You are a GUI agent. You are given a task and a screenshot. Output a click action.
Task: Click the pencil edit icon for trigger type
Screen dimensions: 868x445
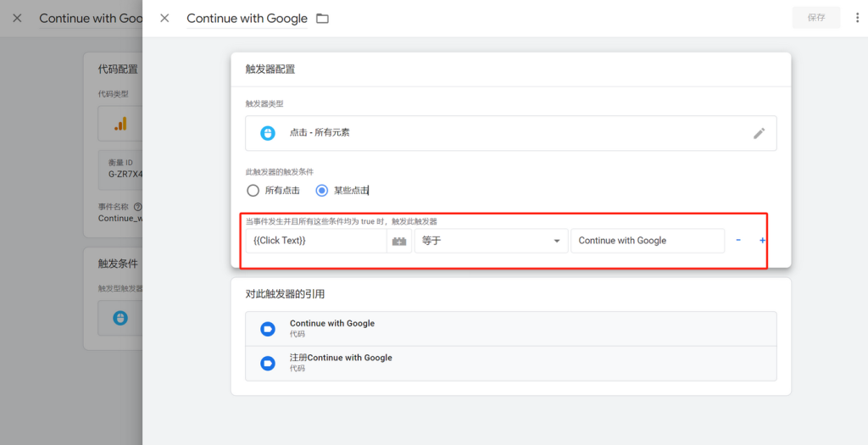(x=759, y=133)
